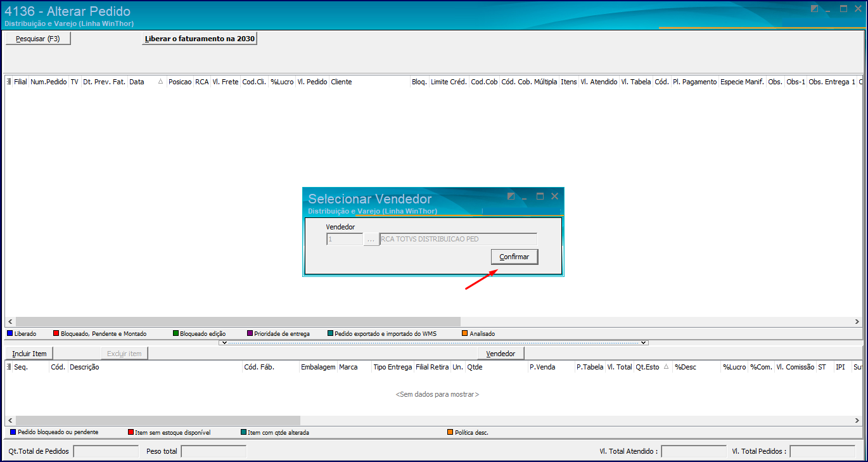This screenshot has width=868, height=462.
Task: Sort by RCA column
Action: (x=201, y=82)
